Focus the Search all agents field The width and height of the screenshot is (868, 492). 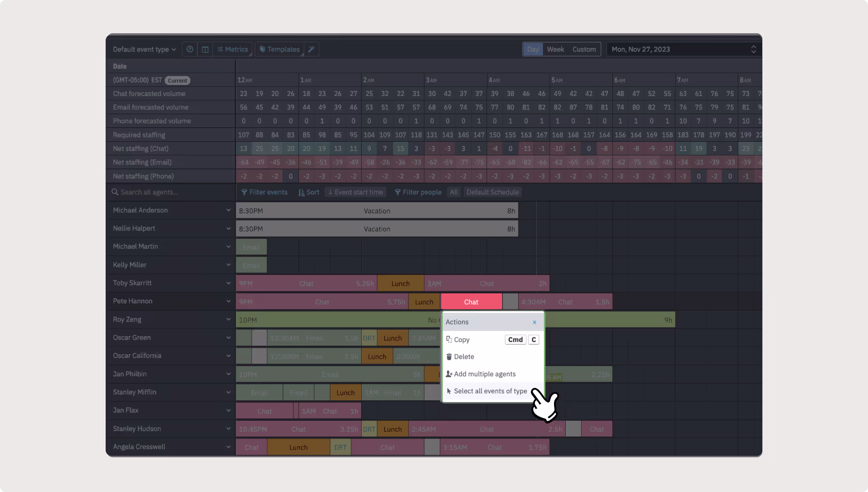point(171,192)
